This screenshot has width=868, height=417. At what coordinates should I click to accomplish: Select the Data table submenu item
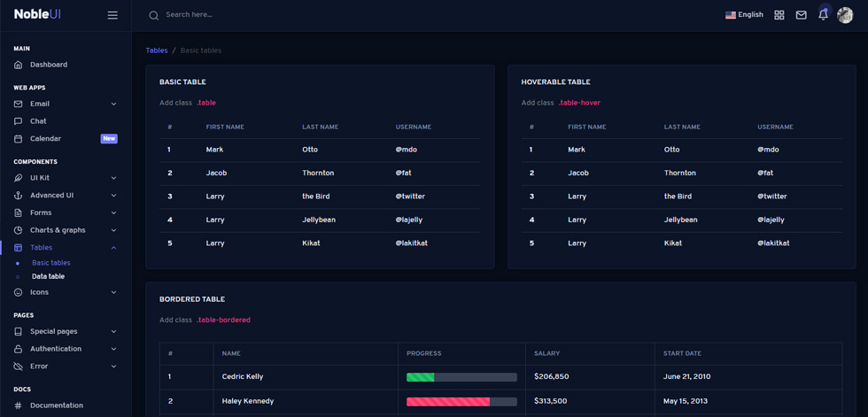pos(48,276)
